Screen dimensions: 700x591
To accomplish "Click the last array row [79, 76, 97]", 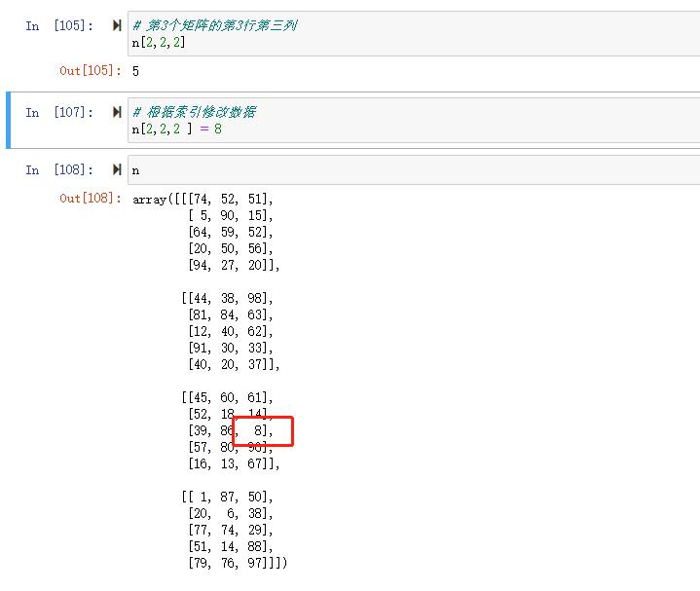I will coord(234,564).
